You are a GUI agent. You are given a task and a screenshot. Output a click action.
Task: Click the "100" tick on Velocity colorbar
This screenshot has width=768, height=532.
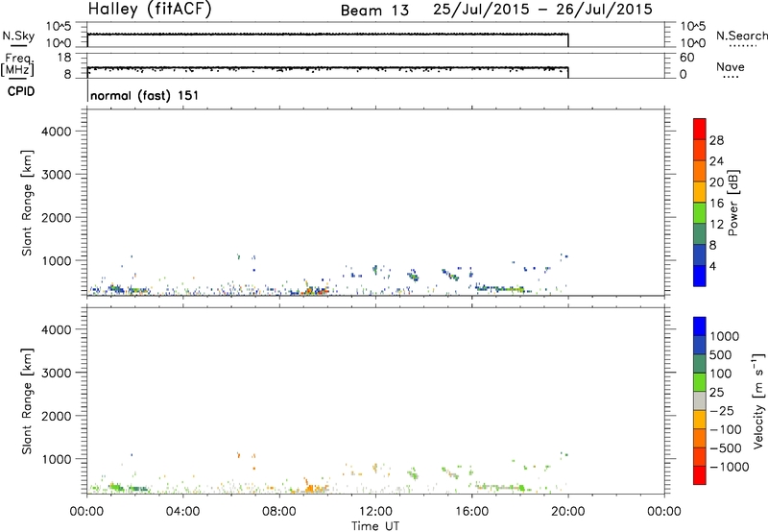[x=721, y=374]
